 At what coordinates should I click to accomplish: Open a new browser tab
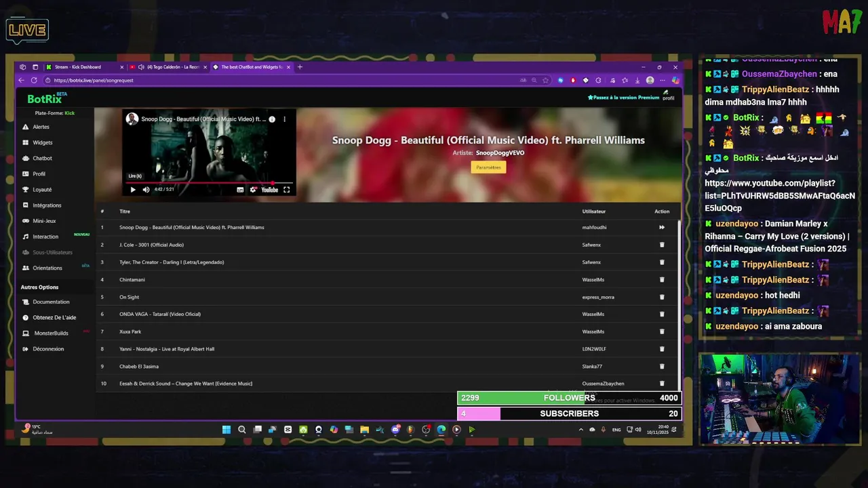click(x=300, y=67)
